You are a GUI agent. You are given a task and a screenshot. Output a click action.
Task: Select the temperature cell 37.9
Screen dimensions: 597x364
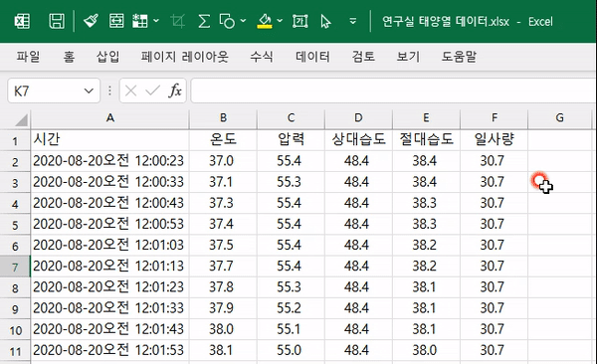223,308
